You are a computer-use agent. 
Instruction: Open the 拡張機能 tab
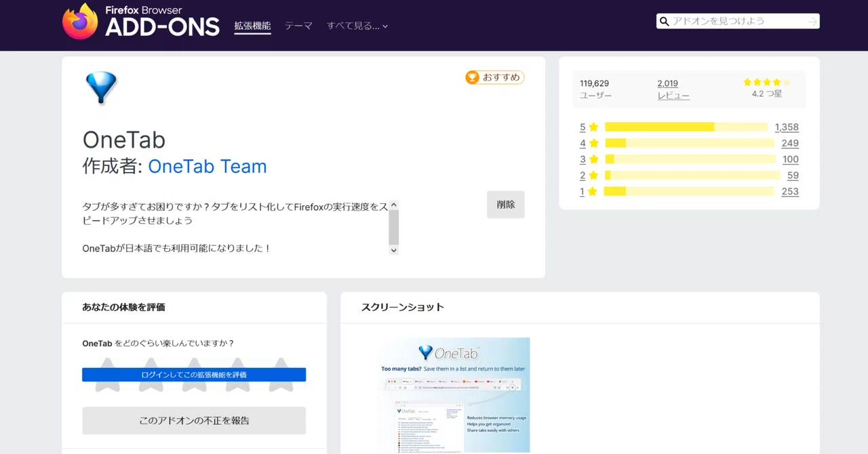coord(252,26)
